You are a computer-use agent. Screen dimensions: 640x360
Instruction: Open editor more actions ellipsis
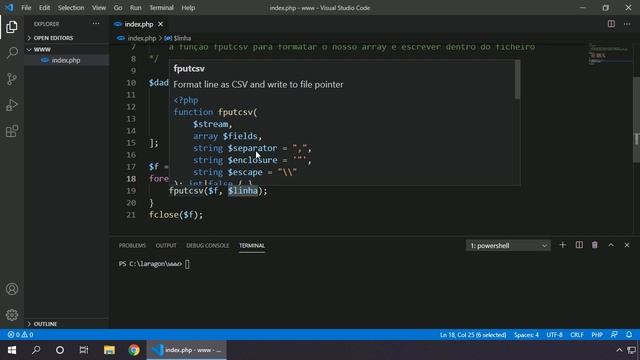click(x=627, y=24)
